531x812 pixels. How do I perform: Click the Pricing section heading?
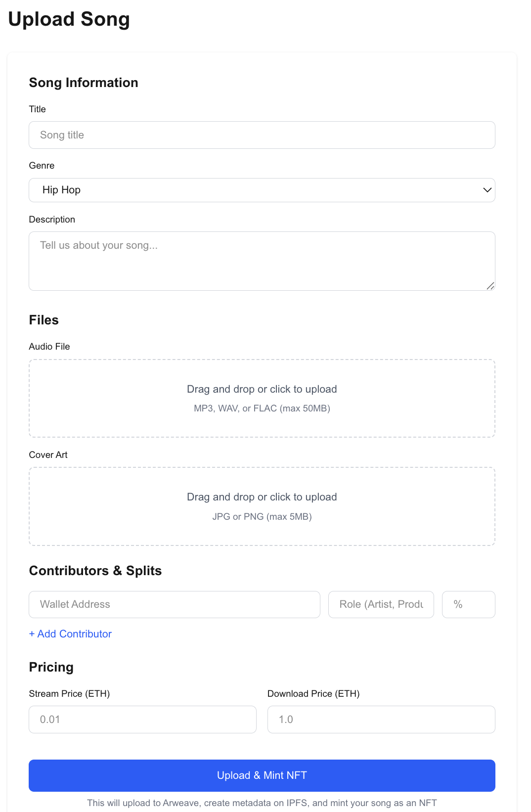(51, 667)
